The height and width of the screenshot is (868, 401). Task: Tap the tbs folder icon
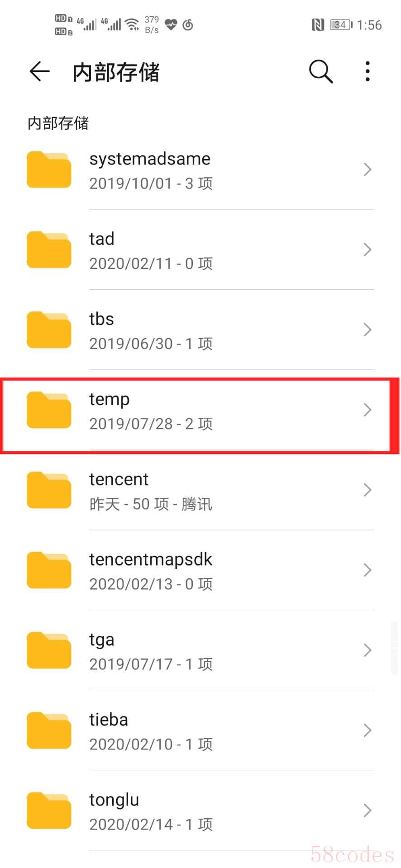pyautogui.click(x=49, y=330)
